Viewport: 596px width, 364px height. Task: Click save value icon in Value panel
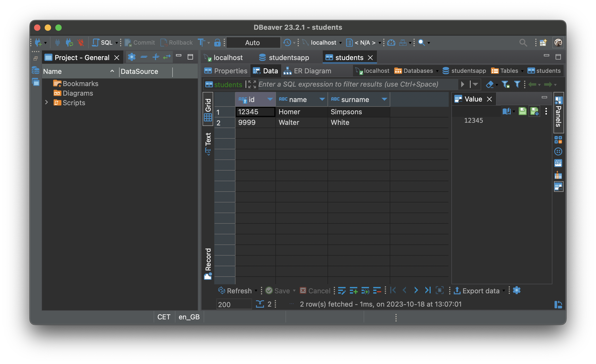tap(523, 111)
